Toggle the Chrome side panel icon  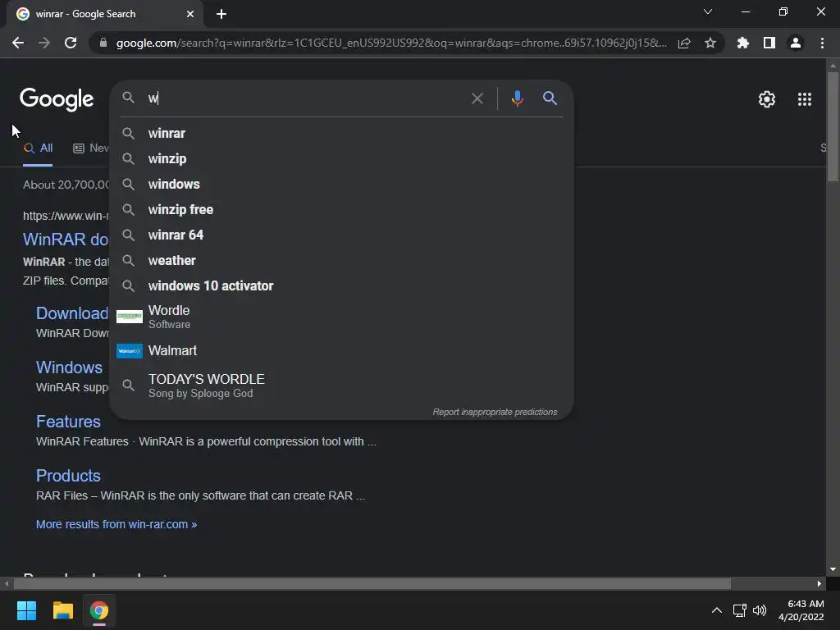[x=769, y=43]
